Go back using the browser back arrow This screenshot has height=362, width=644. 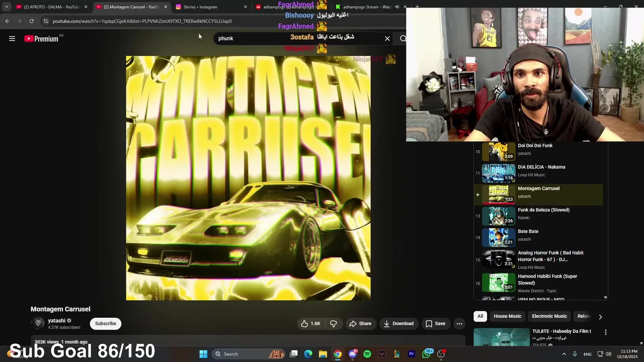pos(7,21)
